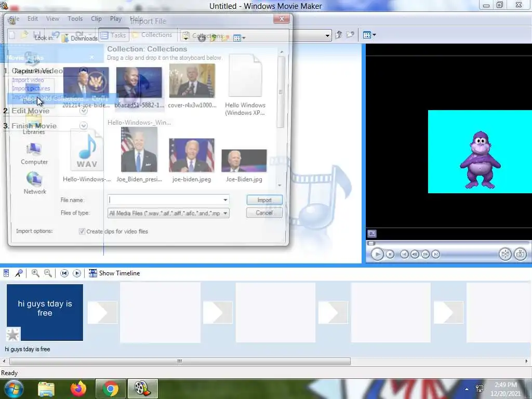The width and height of the screenshot is (532, 399).
Task: Open the Edit menu
Action: point(33,19)
